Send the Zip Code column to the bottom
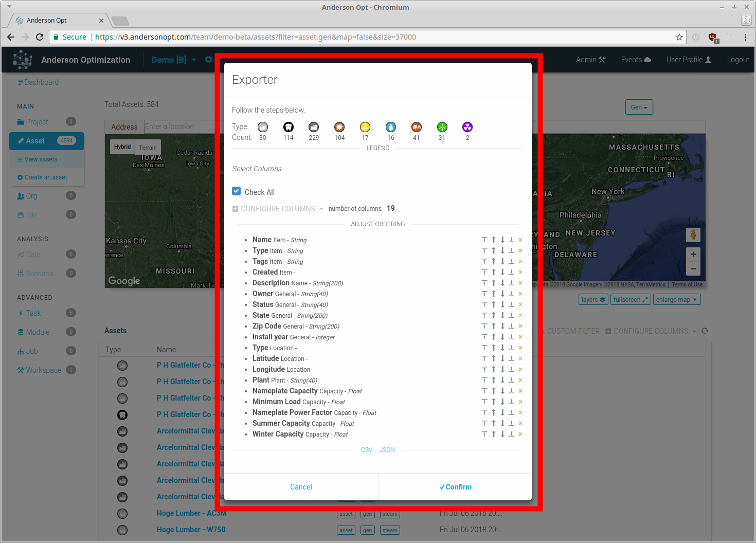This screenshot has width=756, height=543. (x=511, y=326)
